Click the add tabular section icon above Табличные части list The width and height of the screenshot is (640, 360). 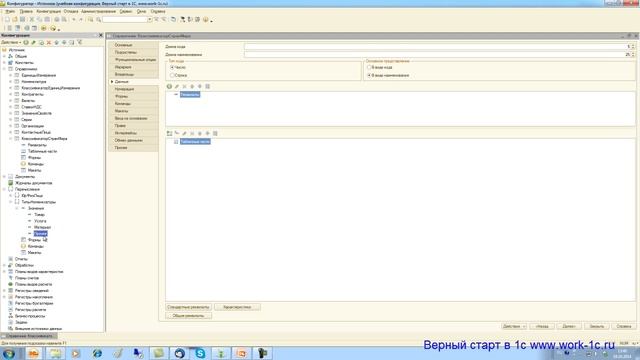pyautogui.click(x=169, y=133)
